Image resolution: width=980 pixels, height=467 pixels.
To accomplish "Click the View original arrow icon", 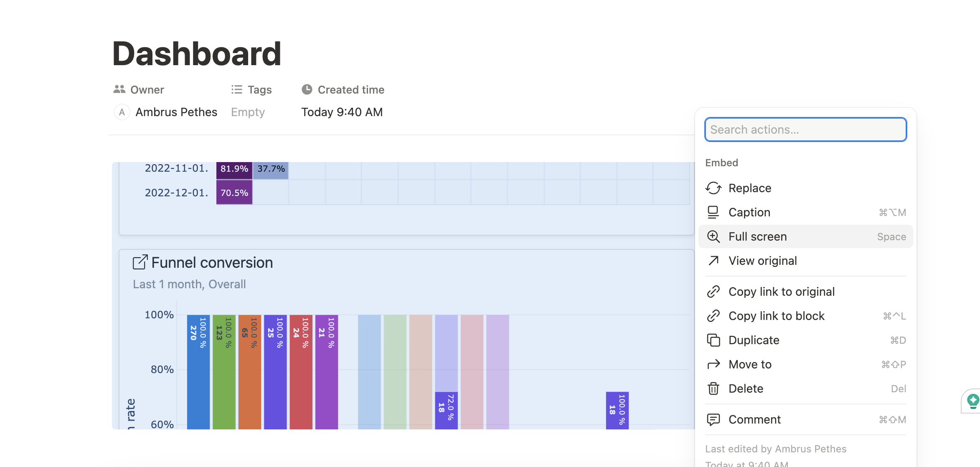I will point(713,261).
